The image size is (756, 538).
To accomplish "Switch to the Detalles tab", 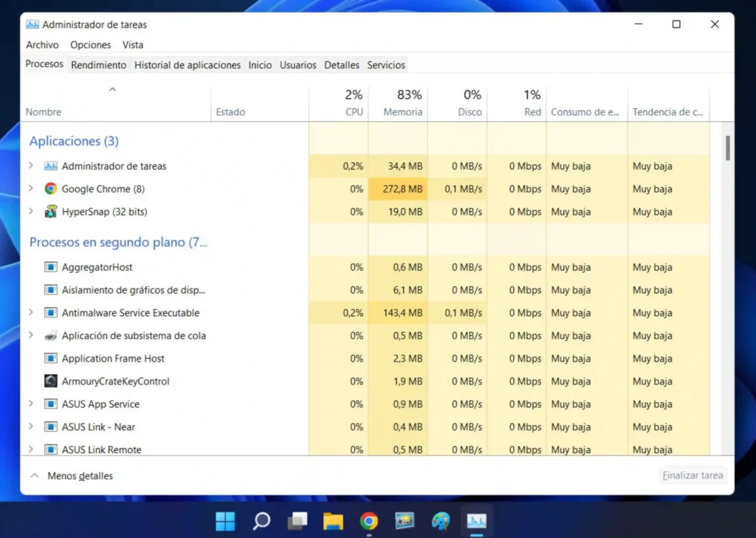I will [x=342, y=65].
